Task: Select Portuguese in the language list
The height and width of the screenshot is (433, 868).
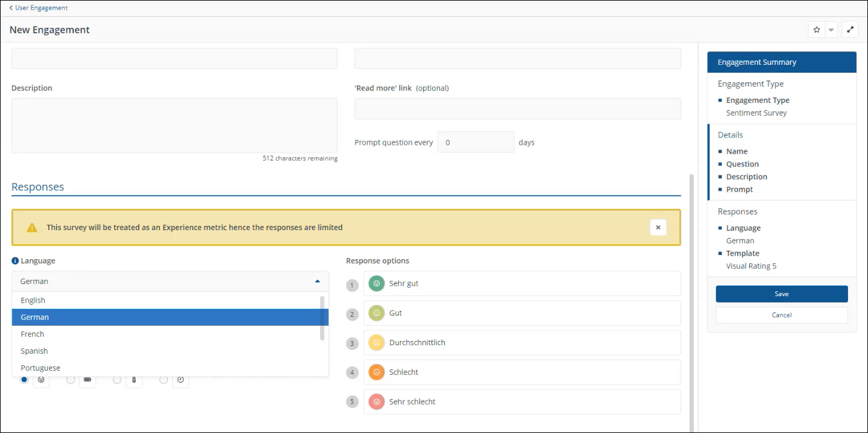Action: click(40, 368)
